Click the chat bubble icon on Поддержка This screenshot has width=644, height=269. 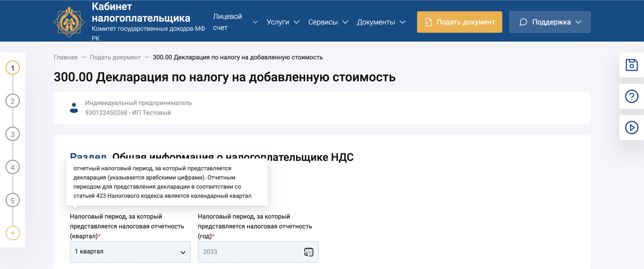coord(523,22)
